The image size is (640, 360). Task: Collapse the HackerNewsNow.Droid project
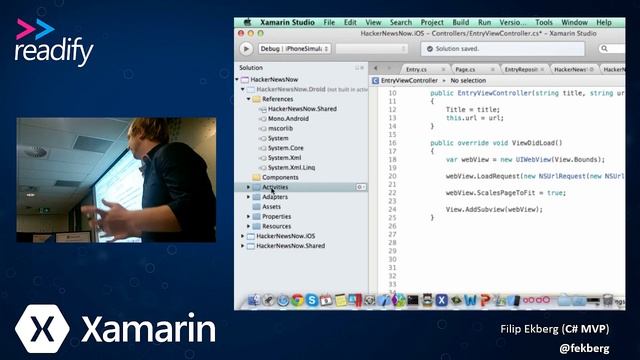[x=243, y=89]
